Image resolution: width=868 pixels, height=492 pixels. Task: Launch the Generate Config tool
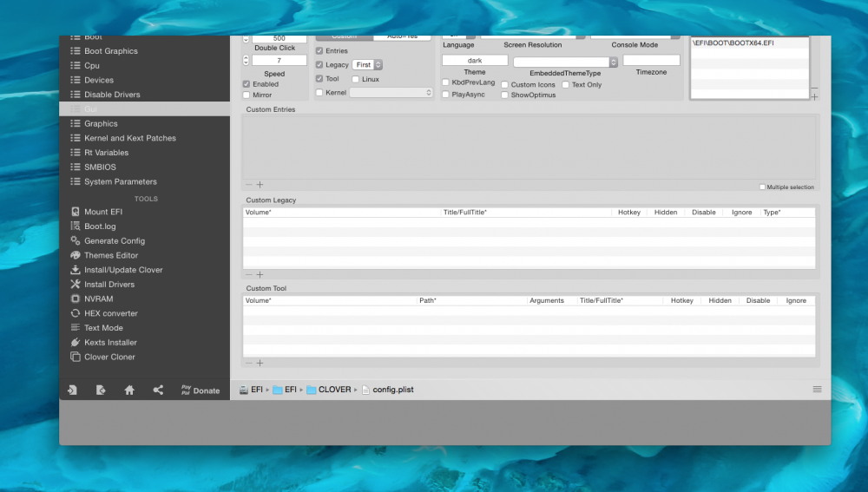point(108,240)
